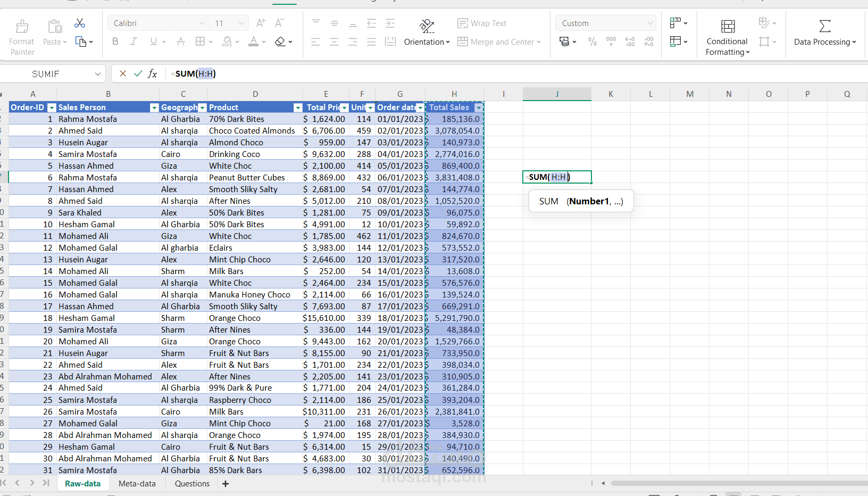
Task: Click the Copy icon
Action: click(80, 42)
